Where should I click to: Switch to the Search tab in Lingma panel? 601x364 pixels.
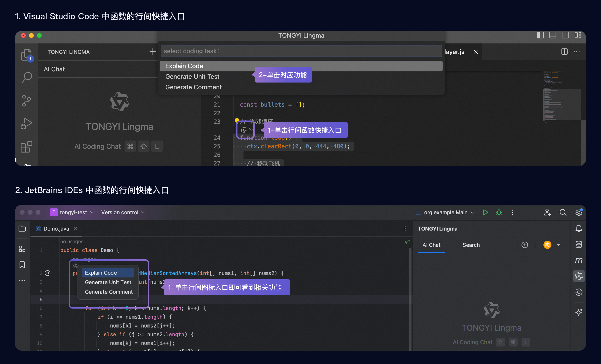(471, 245)
